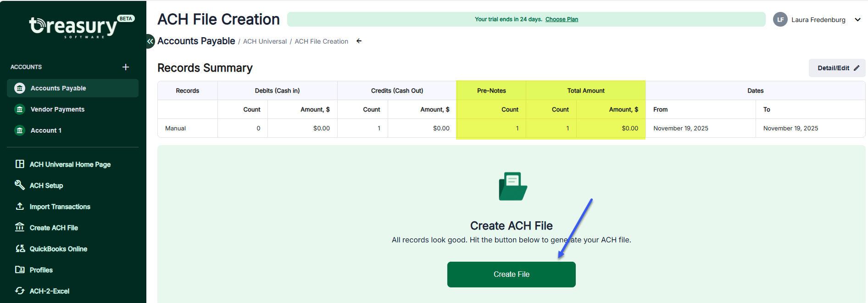Collapse the sidebar with the double-chevron icon

(x=150, y=41)
